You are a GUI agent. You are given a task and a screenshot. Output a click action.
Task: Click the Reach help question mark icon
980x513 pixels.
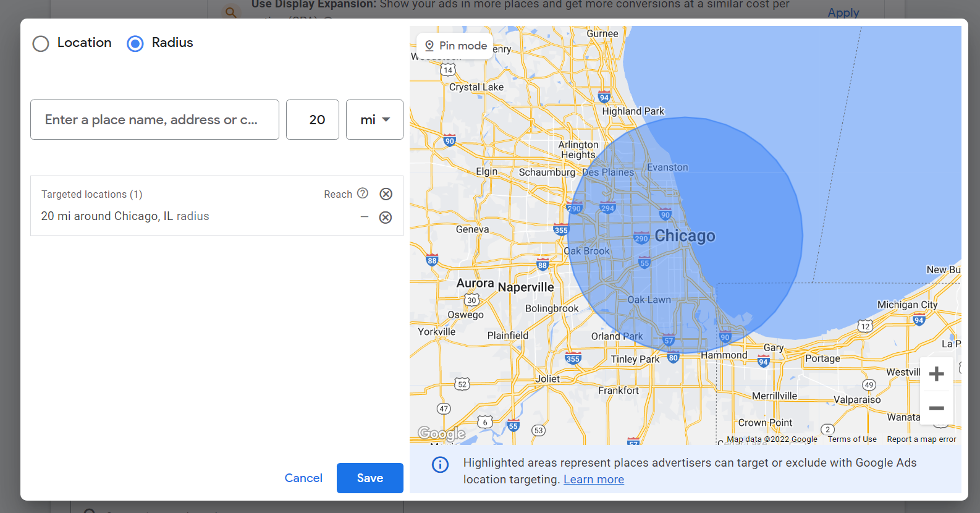point(363,193)
